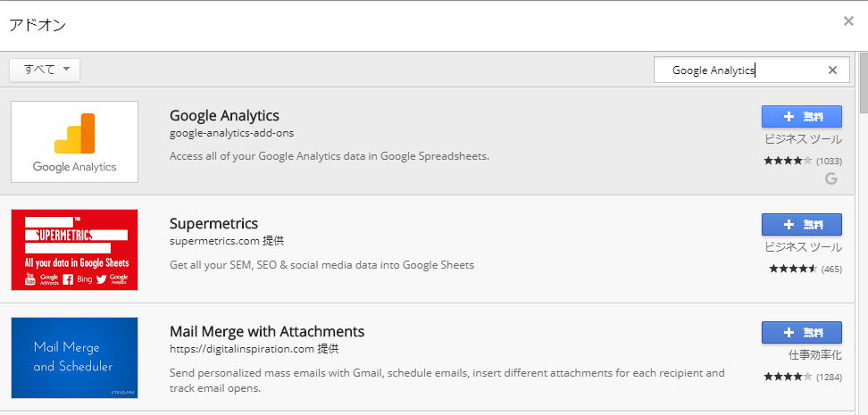
Task: Install Google Analytics with the 無料 button
Action: pos(802,117)
